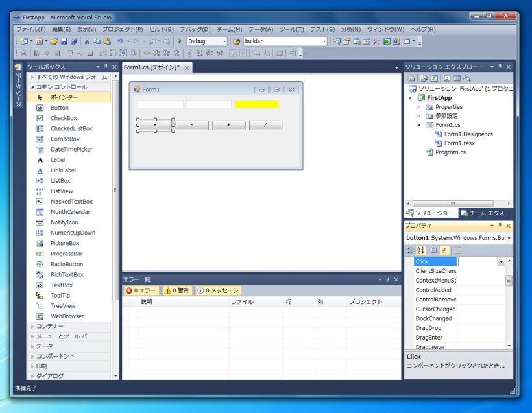The height and width of the screenshot is (413, 532).
Task: Start debugging with the green Run arrow
Action: pos(180,41)
